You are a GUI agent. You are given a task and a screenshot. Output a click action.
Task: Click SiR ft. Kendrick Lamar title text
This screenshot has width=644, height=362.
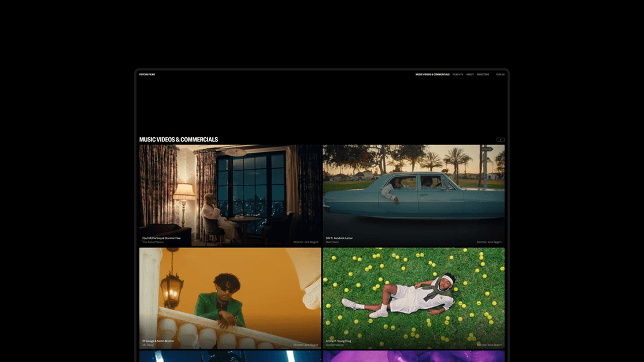(339, 238)
